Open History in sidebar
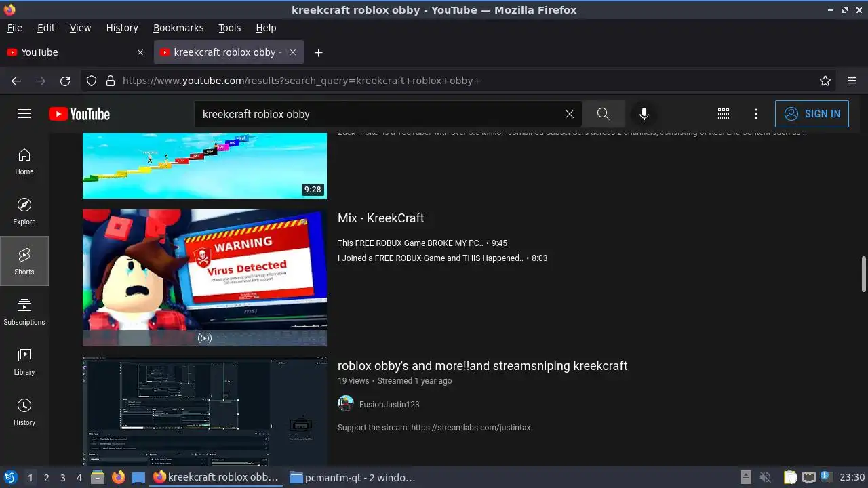 (24, 412)
